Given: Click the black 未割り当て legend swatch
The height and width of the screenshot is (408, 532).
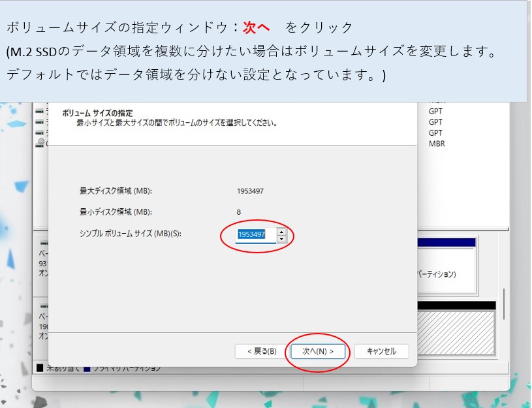Looking at the screenshot, I should (40, 368).
